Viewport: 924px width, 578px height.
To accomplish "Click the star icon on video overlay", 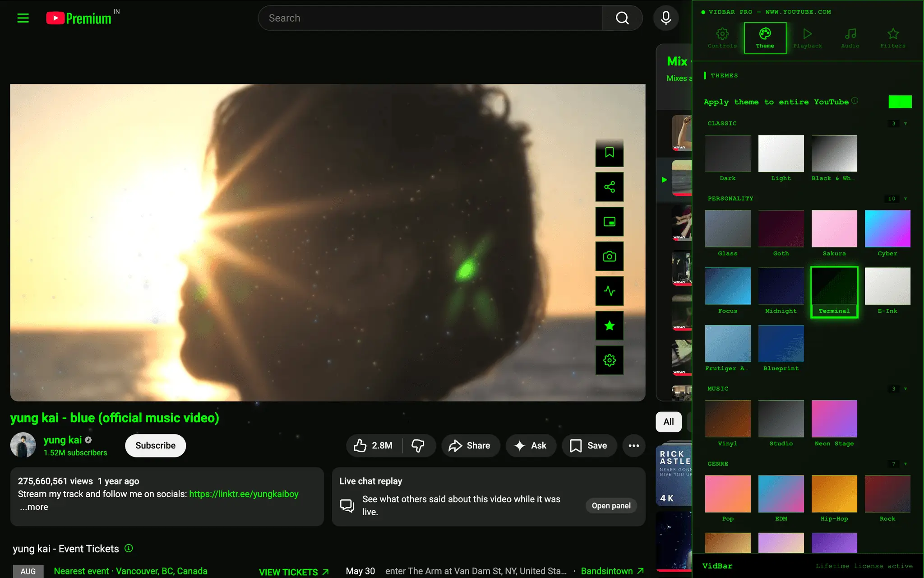I will coord(610,326).
